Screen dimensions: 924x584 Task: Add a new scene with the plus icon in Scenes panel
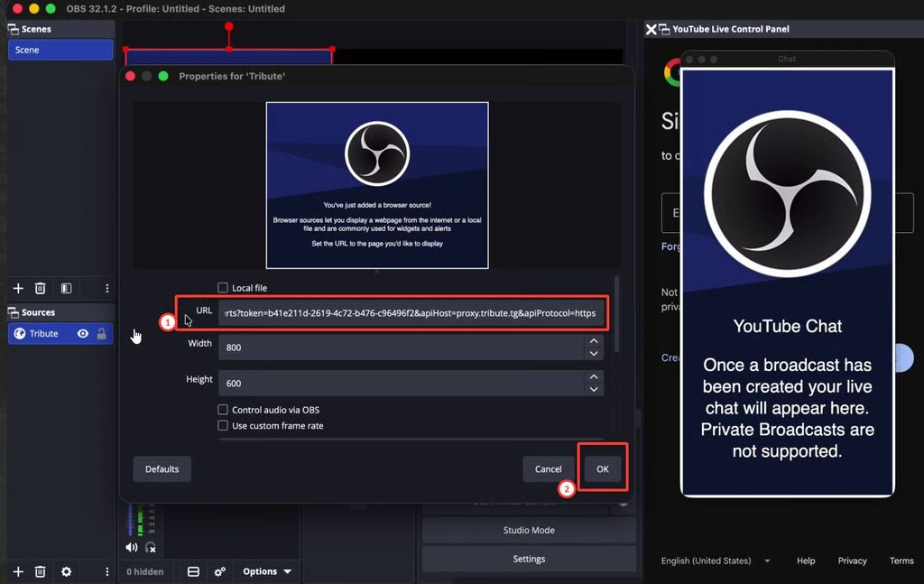coord(18,288)
